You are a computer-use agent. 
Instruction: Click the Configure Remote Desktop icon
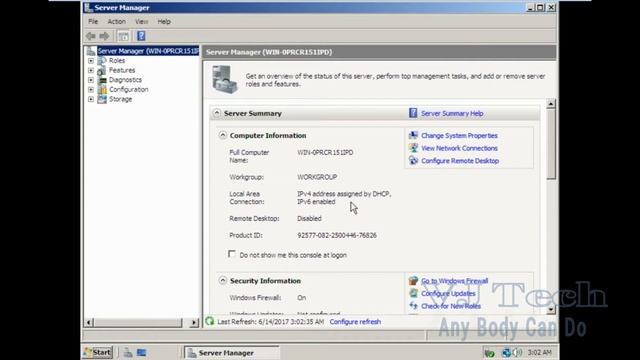(413, 161)
